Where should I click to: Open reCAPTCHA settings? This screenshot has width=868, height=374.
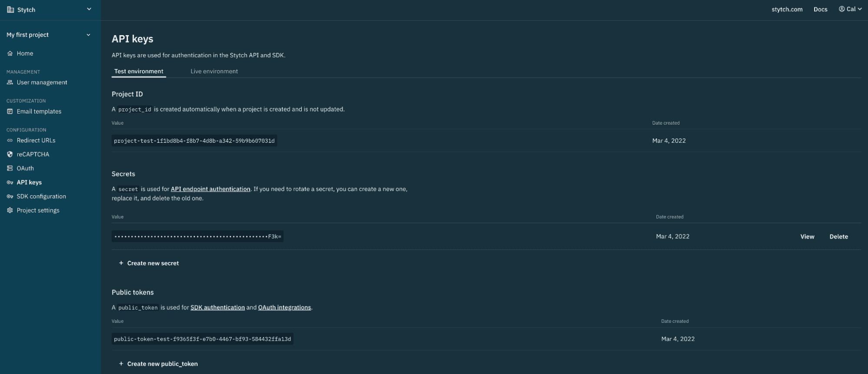33,154
